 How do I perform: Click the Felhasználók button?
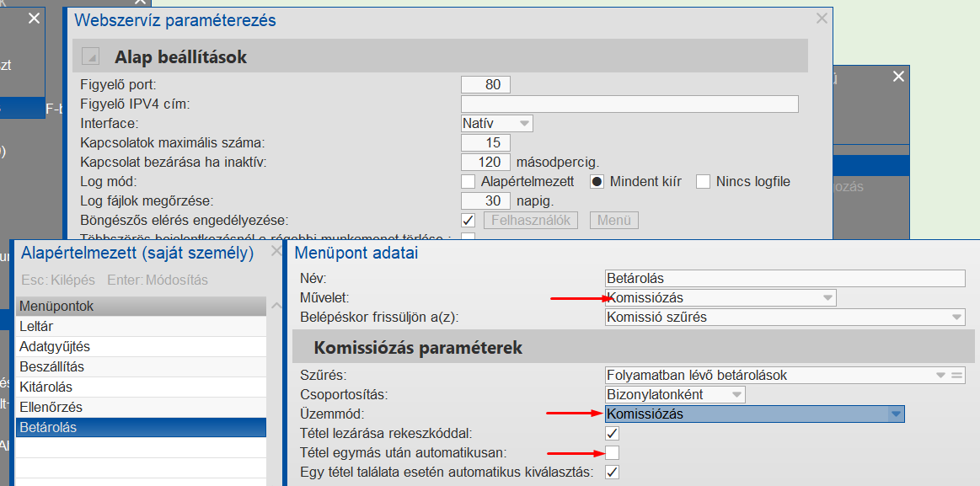[531, 220]
